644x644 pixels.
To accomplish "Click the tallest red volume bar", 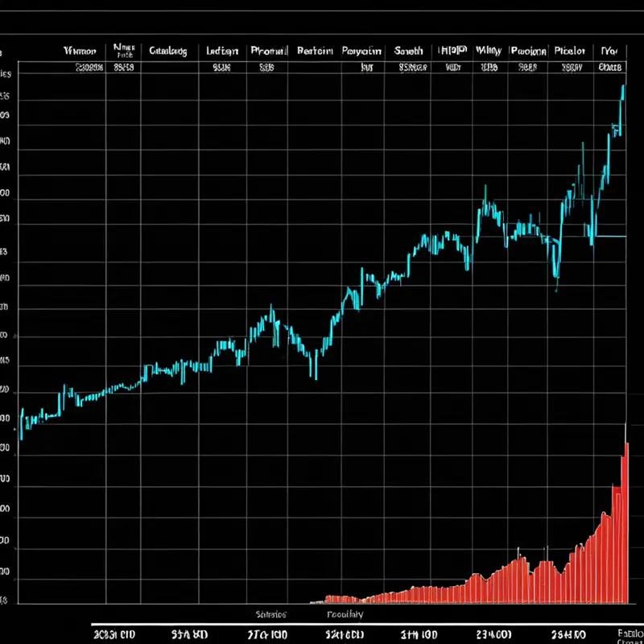I will pos(626,522).
